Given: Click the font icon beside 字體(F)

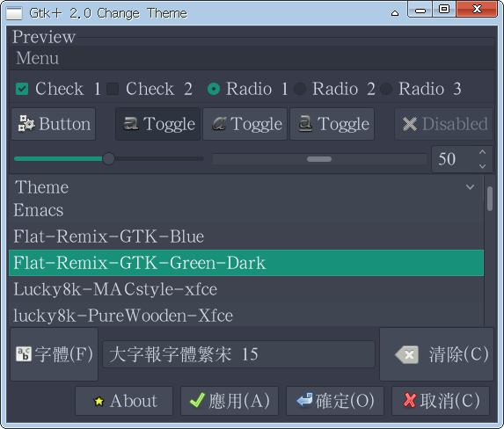Looking at the screenshot, I should click(x=24, y=354).
